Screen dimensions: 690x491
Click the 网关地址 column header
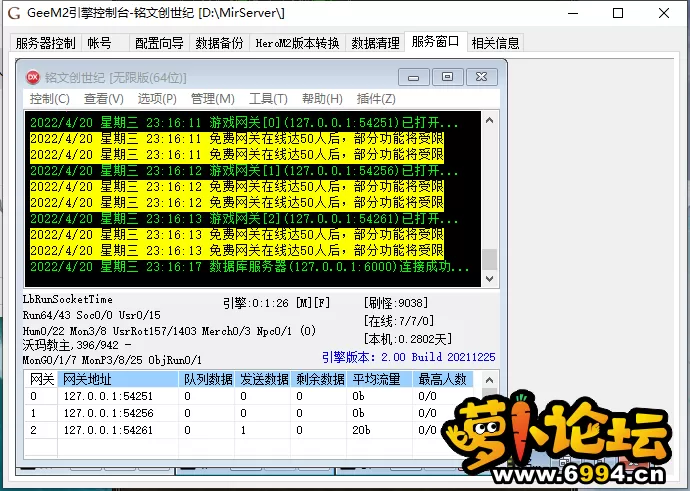(118, 379)
